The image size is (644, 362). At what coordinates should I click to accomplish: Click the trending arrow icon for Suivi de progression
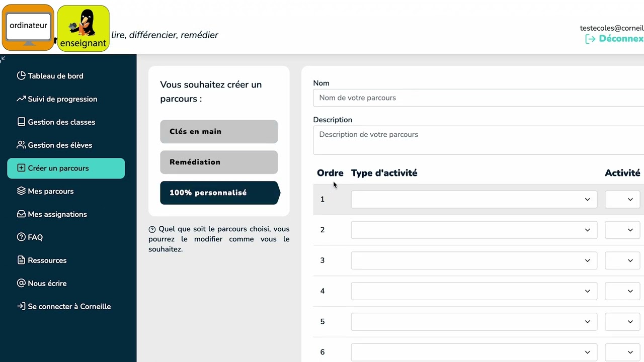coord(21,99)
